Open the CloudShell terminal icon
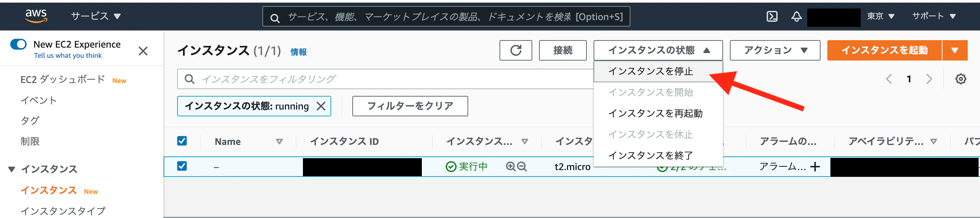 click(772, 16)
